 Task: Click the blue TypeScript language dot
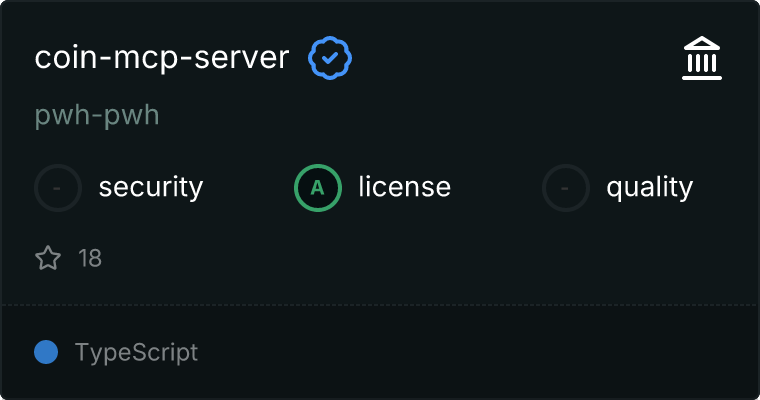46,352
